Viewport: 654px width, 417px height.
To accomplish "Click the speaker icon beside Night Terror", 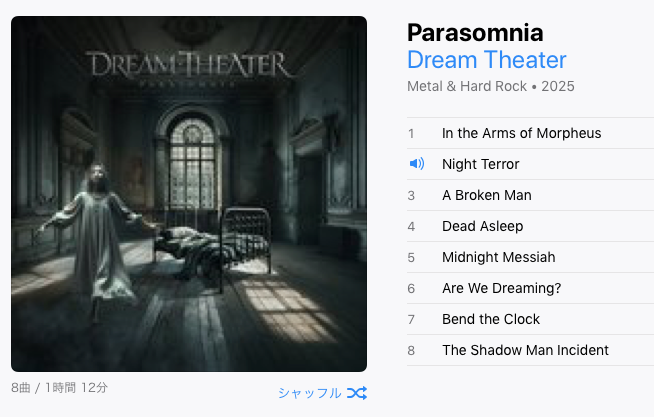I will point(417,163).
